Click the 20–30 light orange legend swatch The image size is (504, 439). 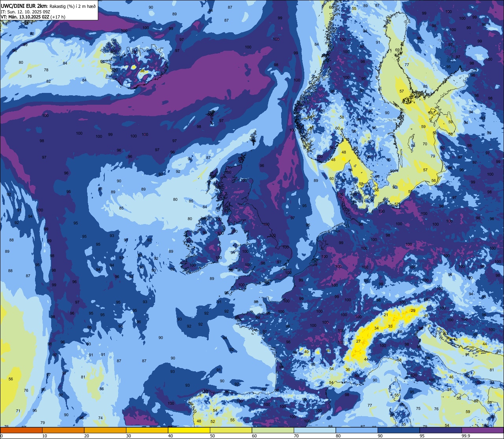coord(105,430)
